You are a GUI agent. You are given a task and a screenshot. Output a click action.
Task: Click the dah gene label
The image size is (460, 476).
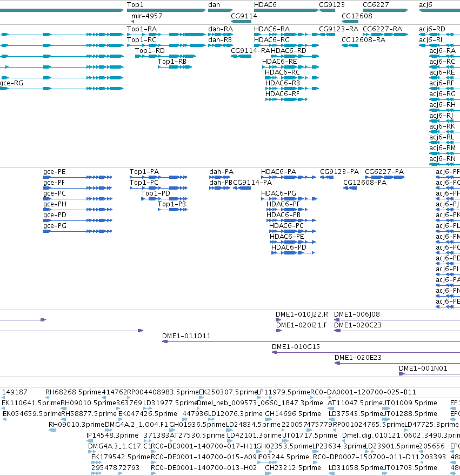214,5
